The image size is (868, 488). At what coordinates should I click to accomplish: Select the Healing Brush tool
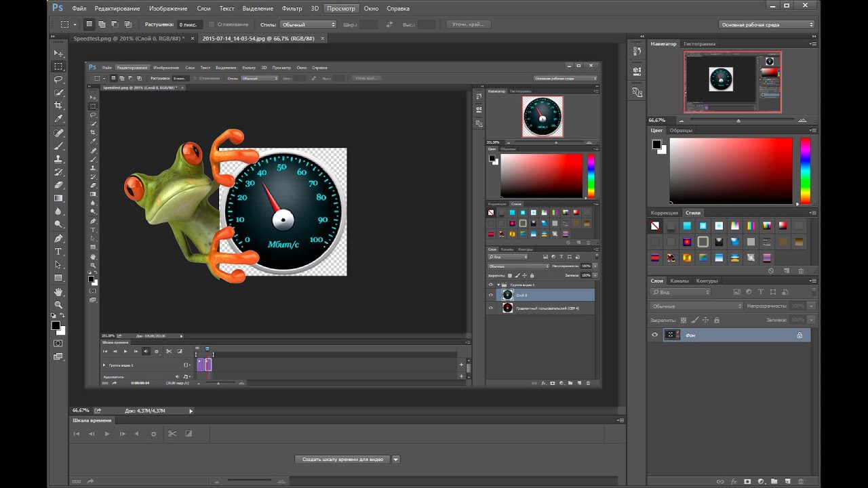coord(58,133)
